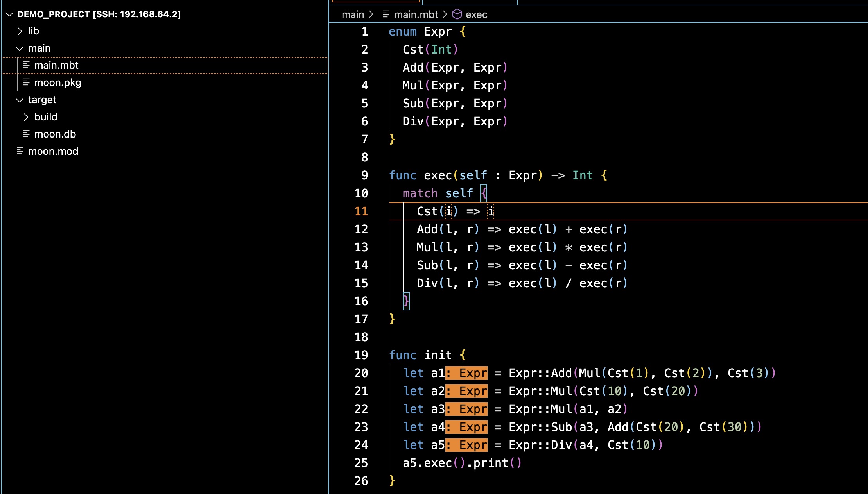The height and width of the screenshot is (494, 868).
Task: Click the ': Expr' inlay hint after a4
Action: [x=466, y=427]
